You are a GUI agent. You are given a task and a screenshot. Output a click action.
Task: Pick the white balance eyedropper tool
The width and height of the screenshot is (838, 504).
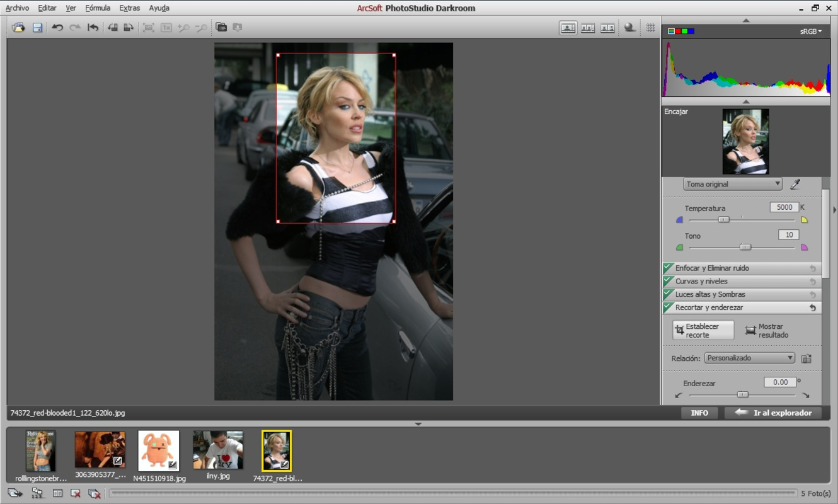[x=795, y=185]
